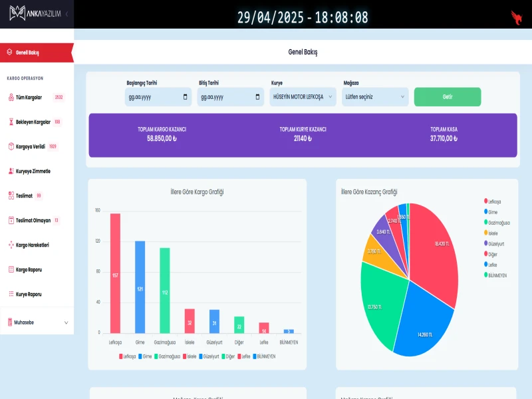Image resolution: width=532 pixels, height=399 pixels.
Task: Toggle Girne in pie chart legend
Action: (491, 211)
